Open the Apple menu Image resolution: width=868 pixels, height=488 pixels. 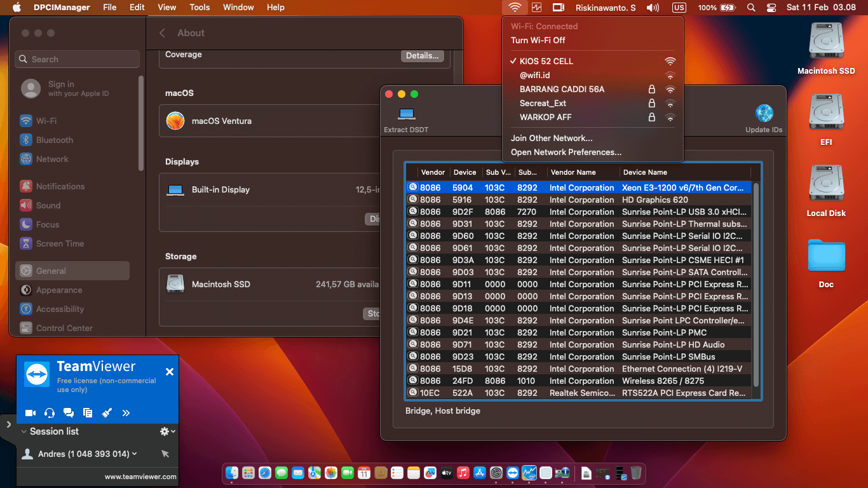click(17, 8)
